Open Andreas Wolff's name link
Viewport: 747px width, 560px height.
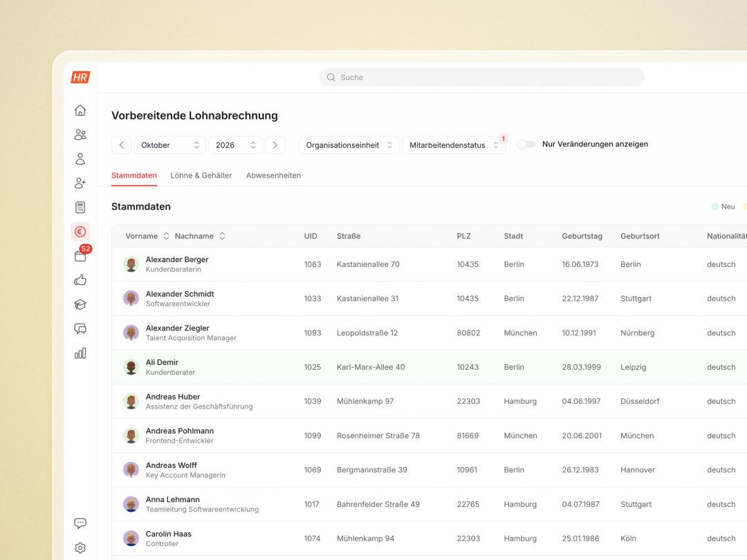[171, 465]
